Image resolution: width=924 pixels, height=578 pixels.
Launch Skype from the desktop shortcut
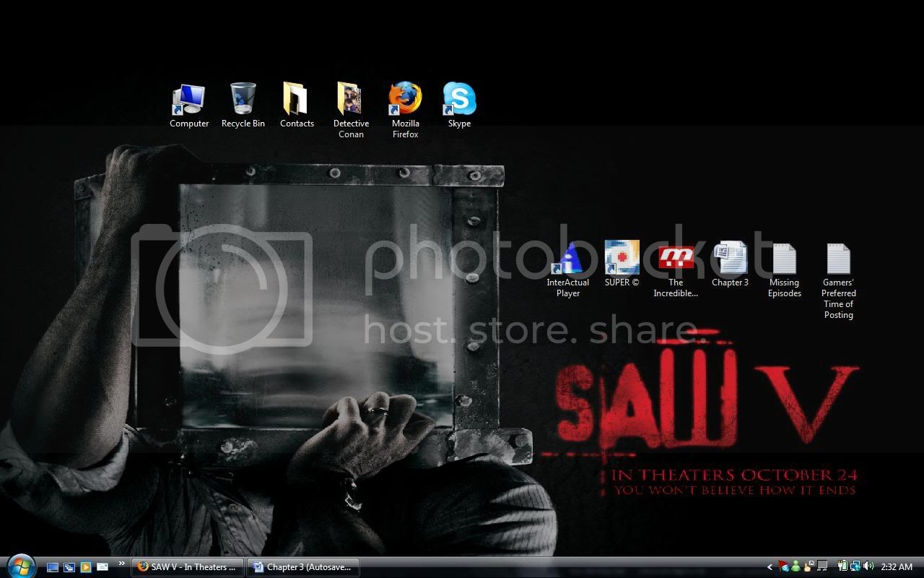(x=459, y=100)
